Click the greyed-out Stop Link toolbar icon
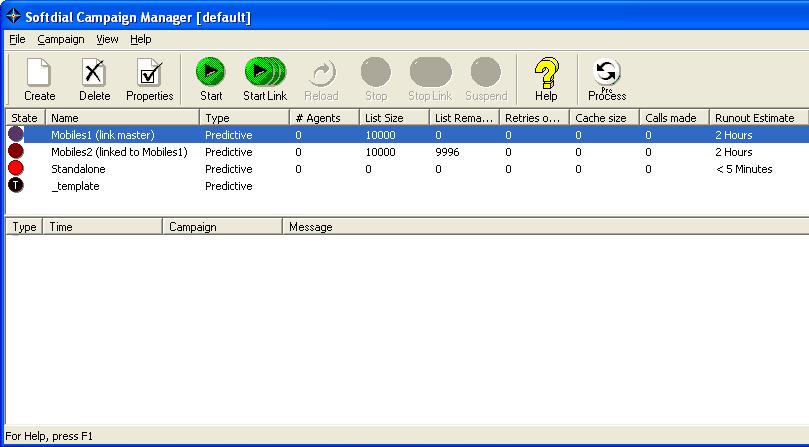The image size is (809, 447). 430,79
